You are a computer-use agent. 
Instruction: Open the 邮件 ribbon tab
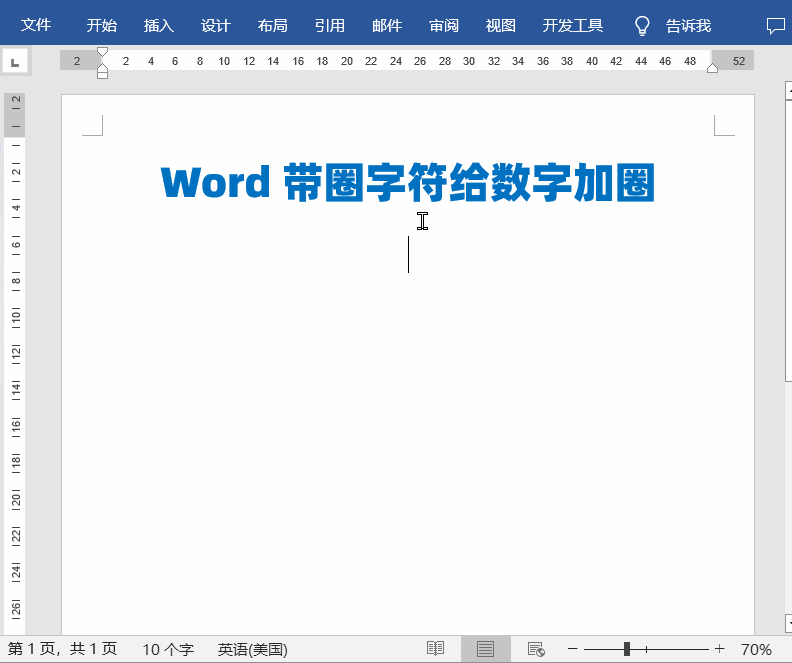387,25
